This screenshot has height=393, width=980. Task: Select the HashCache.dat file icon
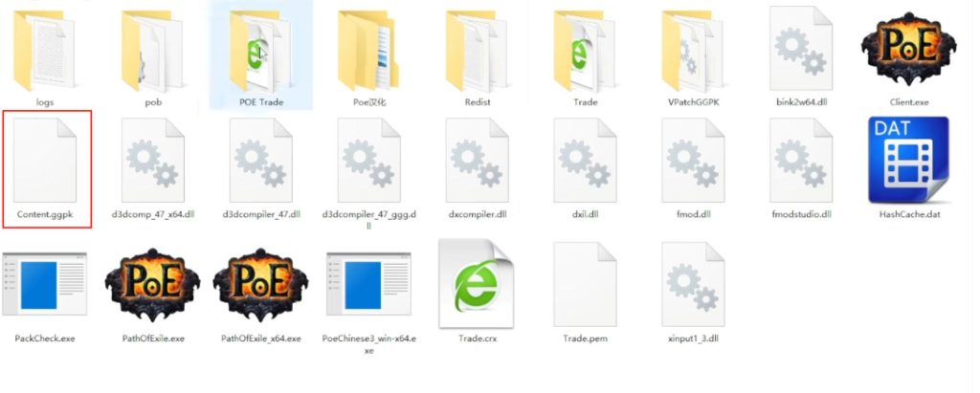coord(909,160)
